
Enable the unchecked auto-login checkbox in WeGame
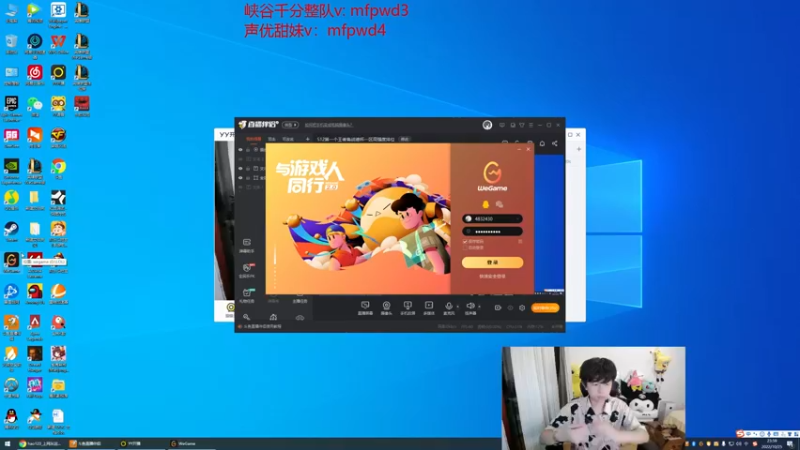(465, 247)
